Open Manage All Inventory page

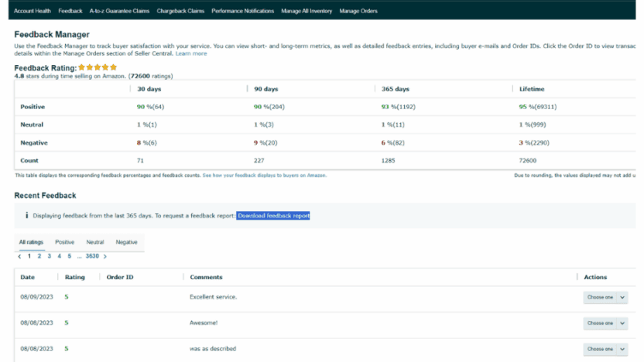pos(308,11)
